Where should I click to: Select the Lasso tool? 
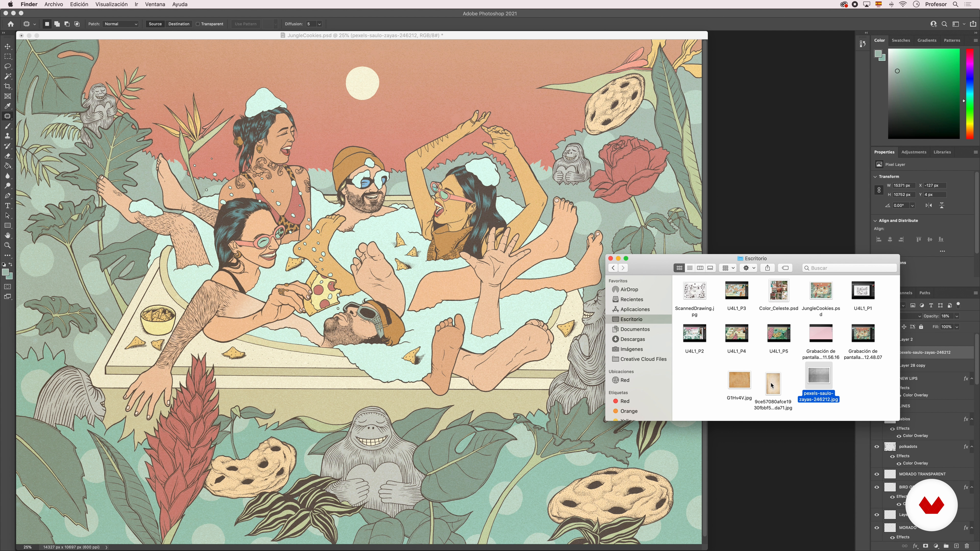click(x=8, y=66)
